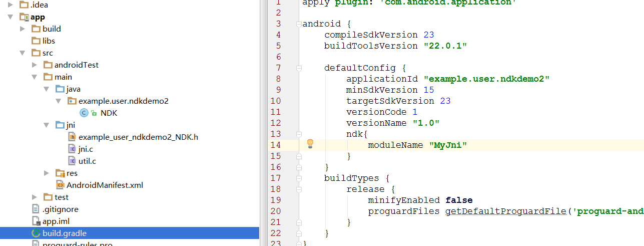This screenshot has height=246, width=644.
Task: Click the res folder icon
Action: pos(60,173)
